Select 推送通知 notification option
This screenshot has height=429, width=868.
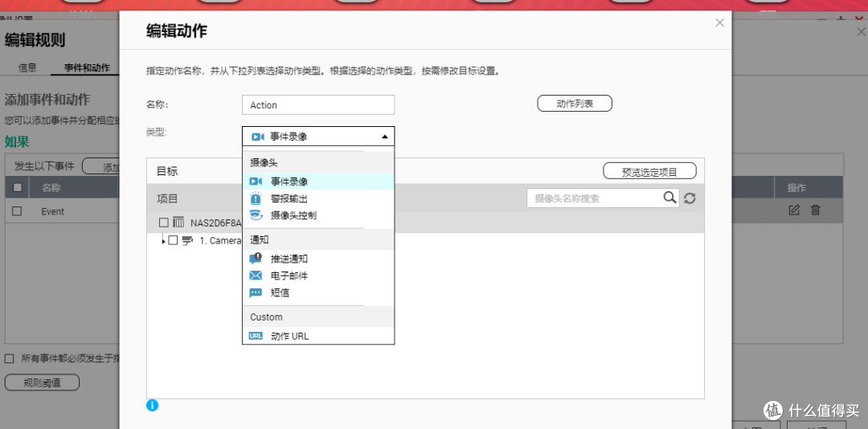318,259
